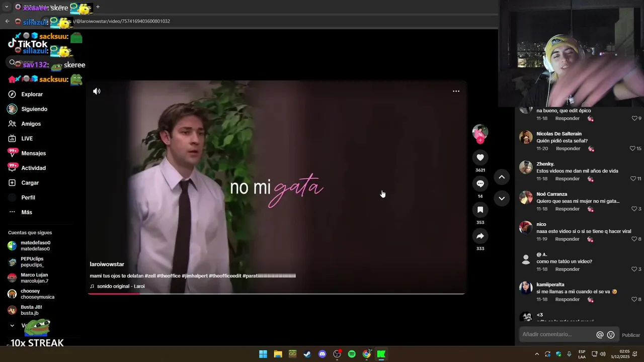Open Discord from the taskbar

[323, 354]
